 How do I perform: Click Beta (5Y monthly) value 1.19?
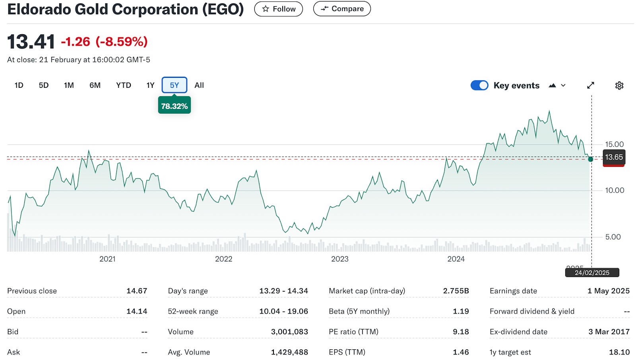pos(461,311)
